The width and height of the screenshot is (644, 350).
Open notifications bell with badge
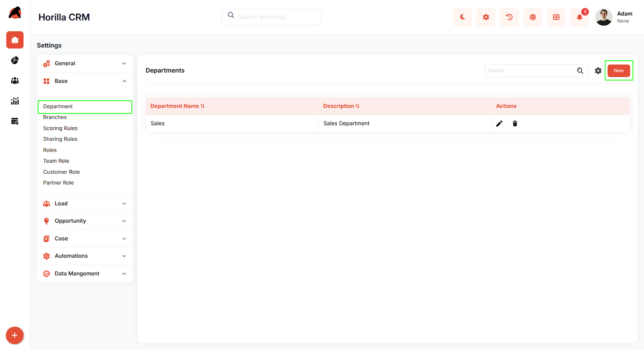tap(580, 17)
